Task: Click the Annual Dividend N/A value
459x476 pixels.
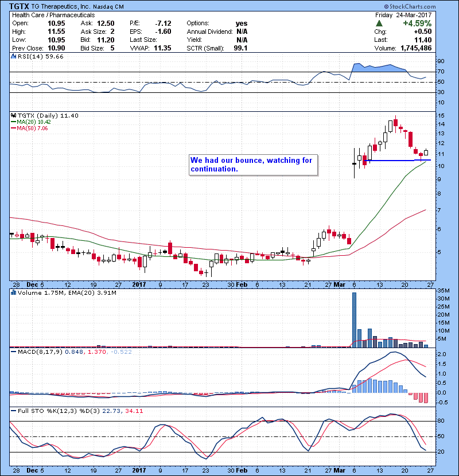Action: [242, 32]
